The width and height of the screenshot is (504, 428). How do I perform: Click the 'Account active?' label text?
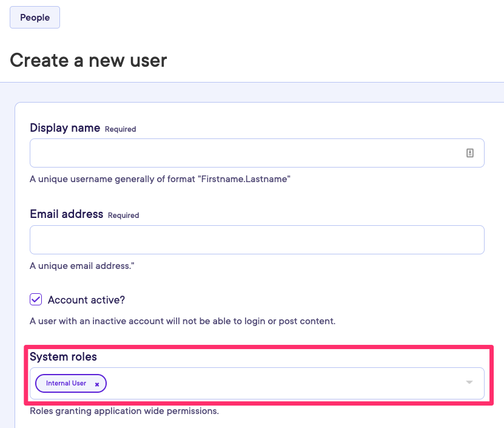tap(86, 300)
